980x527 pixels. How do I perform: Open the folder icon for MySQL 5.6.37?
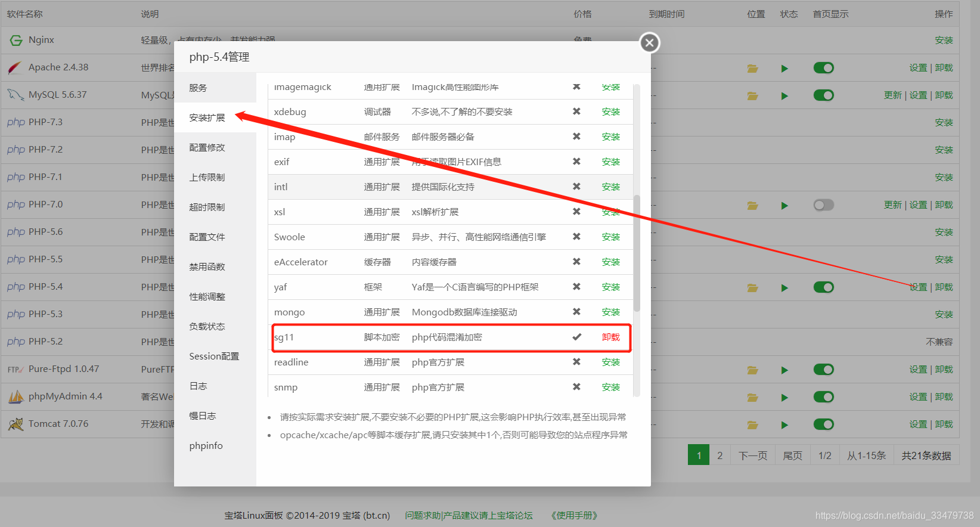tap(753, 96)
